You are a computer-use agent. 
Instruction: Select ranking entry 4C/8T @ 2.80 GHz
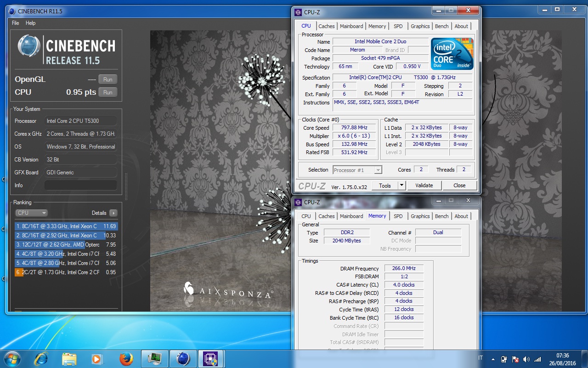pos(66,263)
